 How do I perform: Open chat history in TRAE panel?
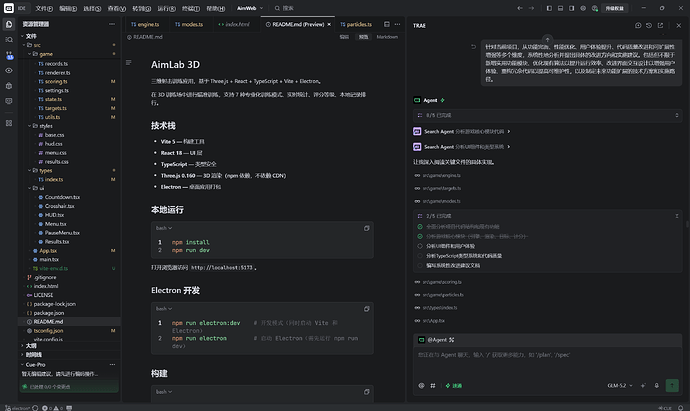coord(649,26)
